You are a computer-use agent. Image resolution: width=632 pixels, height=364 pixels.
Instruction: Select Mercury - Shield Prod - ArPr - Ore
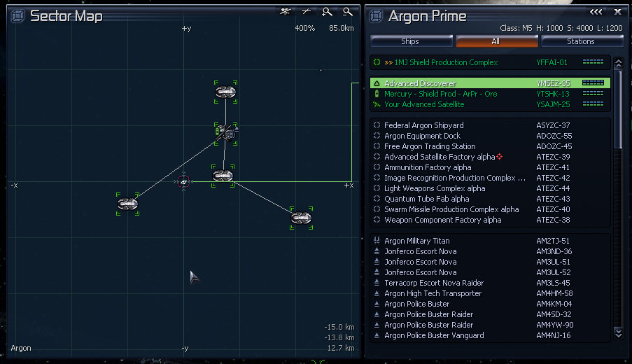click(490, 94)
